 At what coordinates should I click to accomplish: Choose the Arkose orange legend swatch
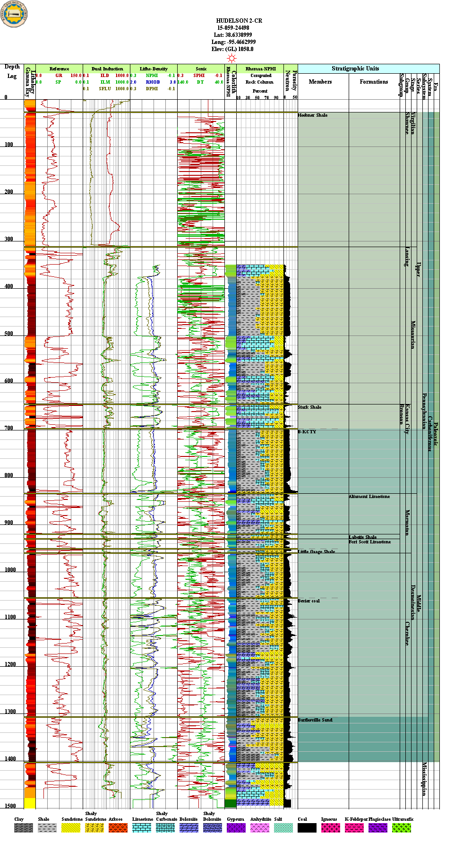[x=118, y=827]
